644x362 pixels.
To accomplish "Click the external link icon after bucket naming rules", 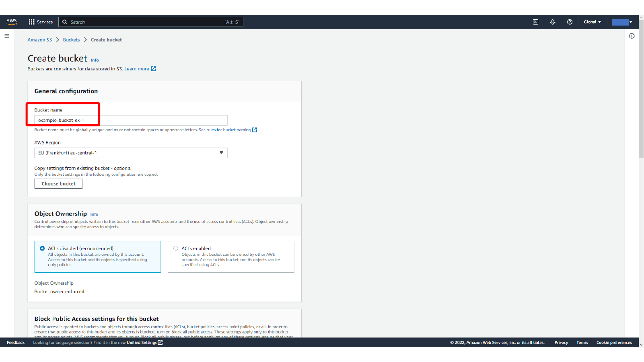I will (255, 130).
